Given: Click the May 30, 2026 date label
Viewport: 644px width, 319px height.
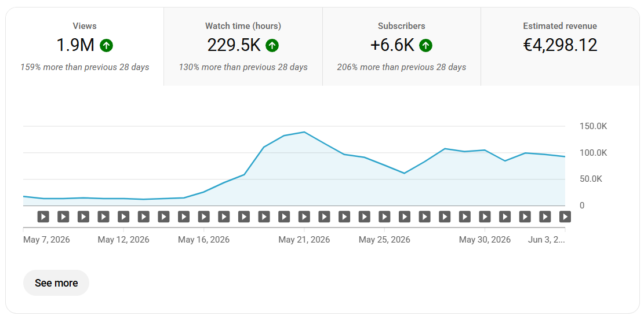Looking at the screenshot, I should click(485, 240).
